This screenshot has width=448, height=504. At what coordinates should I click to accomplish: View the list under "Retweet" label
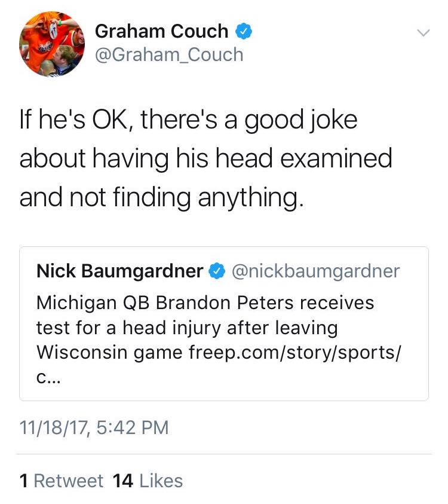point(67,481)
